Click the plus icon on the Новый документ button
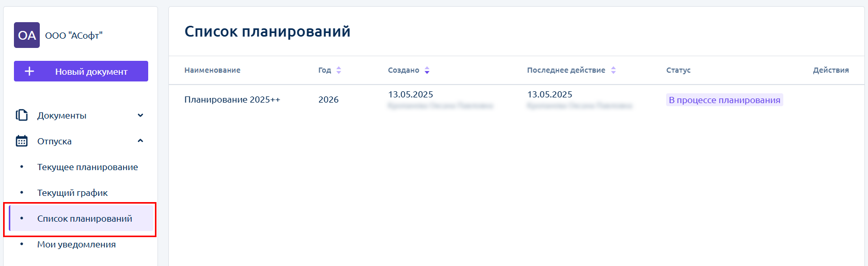This screenshot has width=868, height=266. pos(29,71)
